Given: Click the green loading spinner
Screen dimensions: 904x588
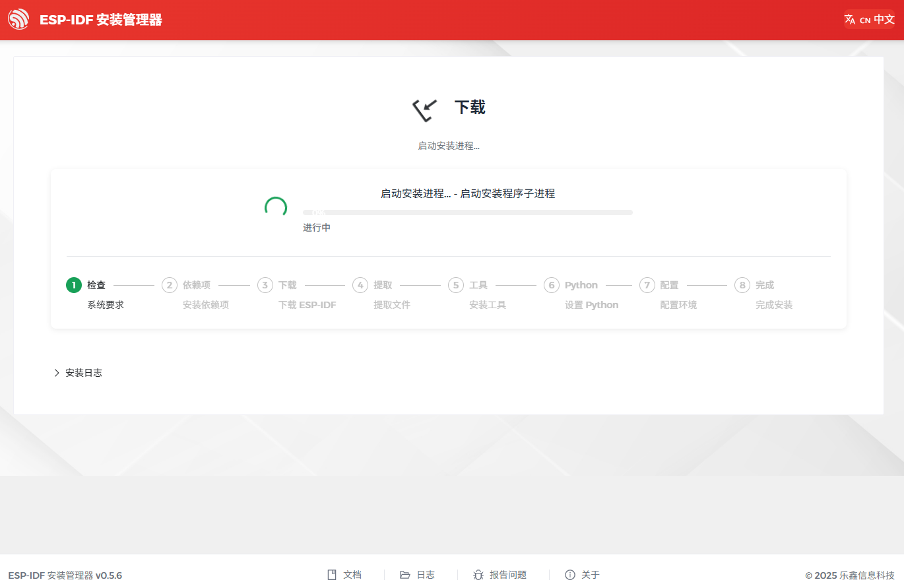Looking at the screenshot, I should 276,207.
